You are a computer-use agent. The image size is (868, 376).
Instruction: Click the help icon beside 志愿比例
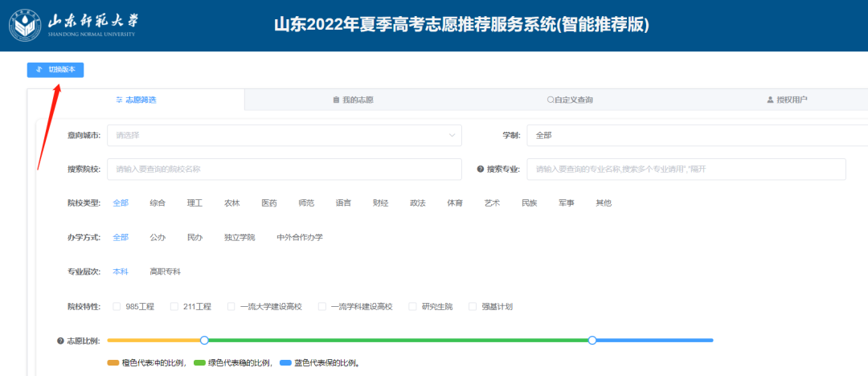[x=61, y=341]
